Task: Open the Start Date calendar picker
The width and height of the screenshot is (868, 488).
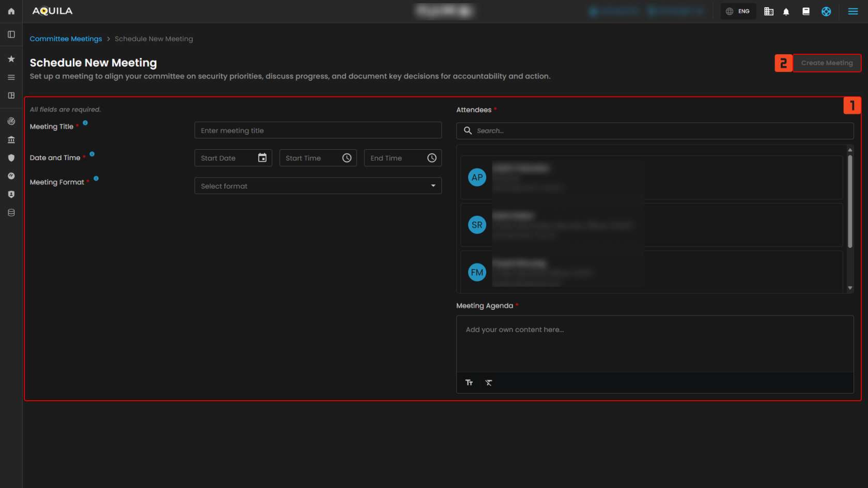Action: [x=262, y=158]
